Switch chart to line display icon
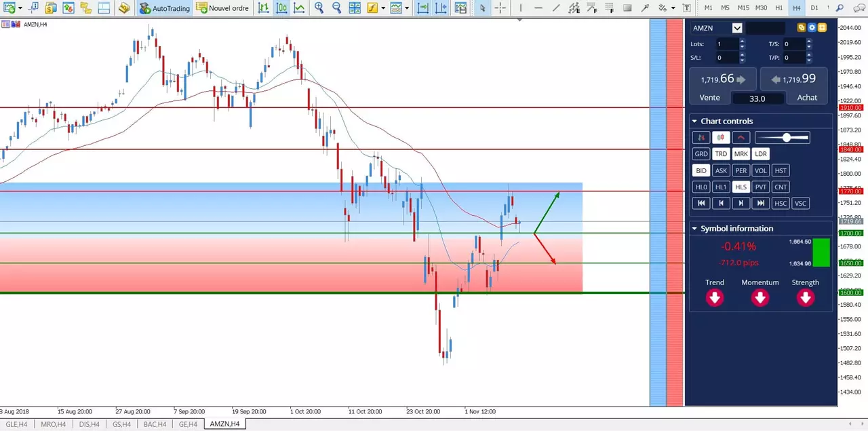Viewport: 868px width, 431px height. click(x=298, y=8)
